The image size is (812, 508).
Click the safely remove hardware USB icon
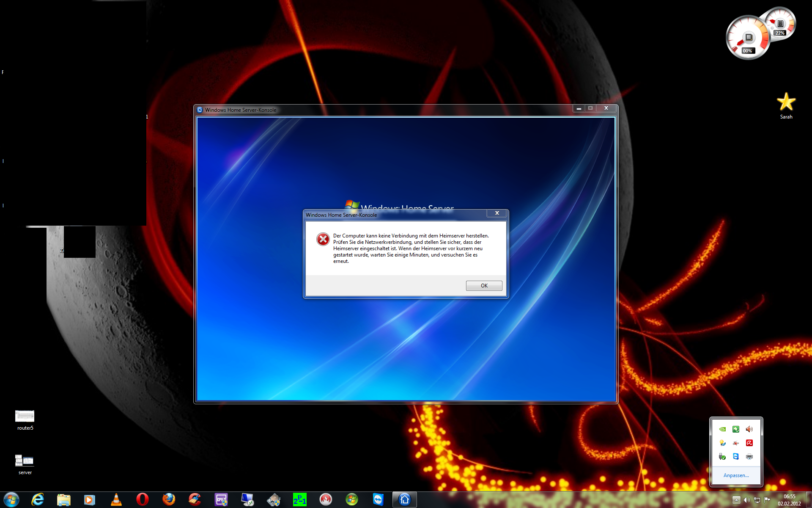(722, 456)
